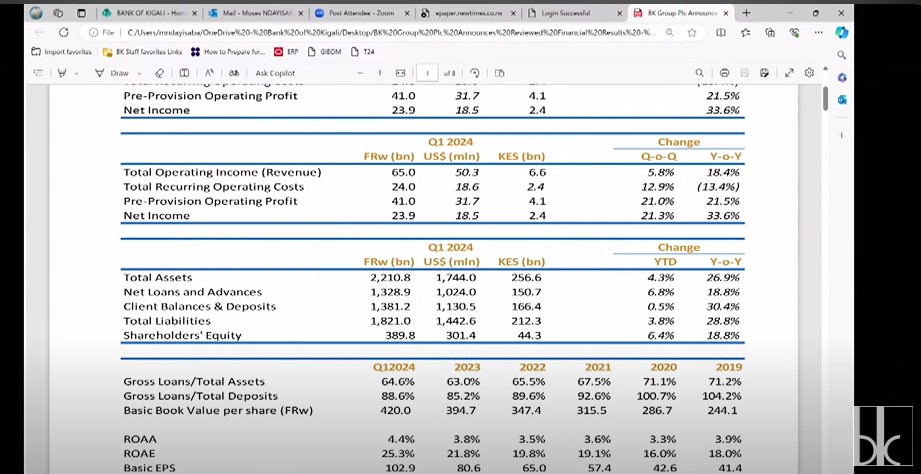Rotate the PDF page
921x474 pixels.
point(474,73)
